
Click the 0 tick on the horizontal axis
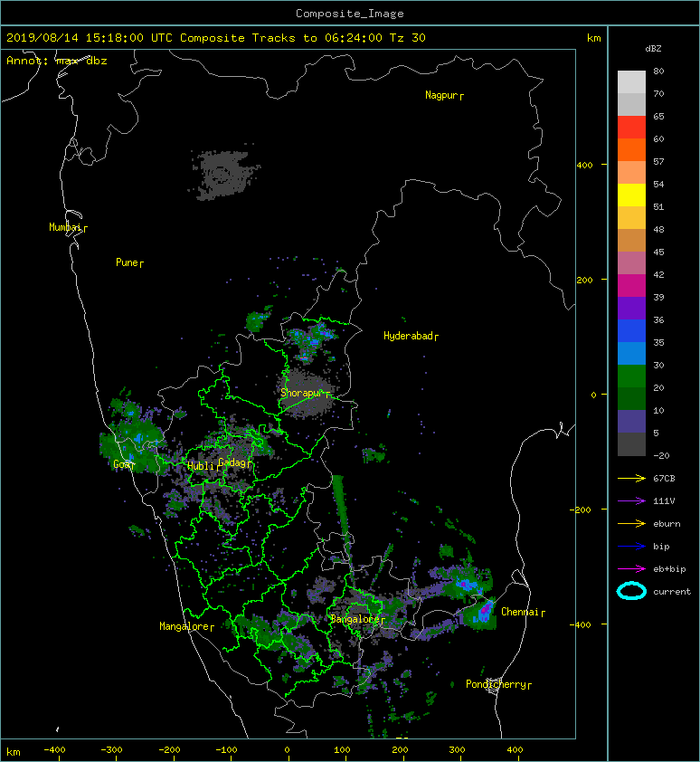pyautogui.click(x=287, y=750)
